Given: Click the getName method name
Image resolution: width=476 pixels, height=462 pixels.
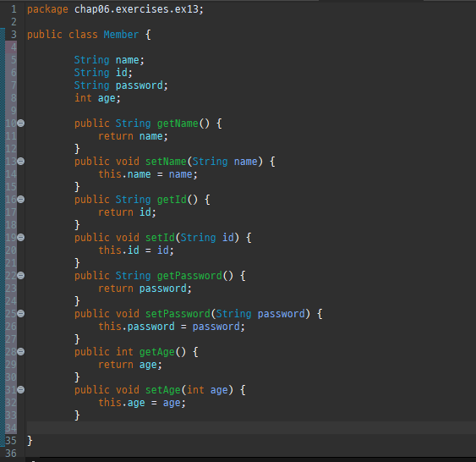Looking at the screenshot, I should [178, 124].
